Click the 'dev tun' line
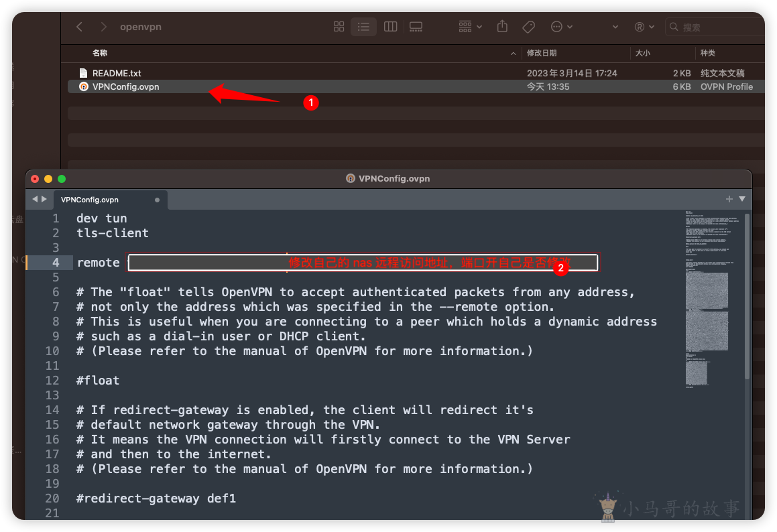Viewport: 777px width, 532px height. point(102,218)
